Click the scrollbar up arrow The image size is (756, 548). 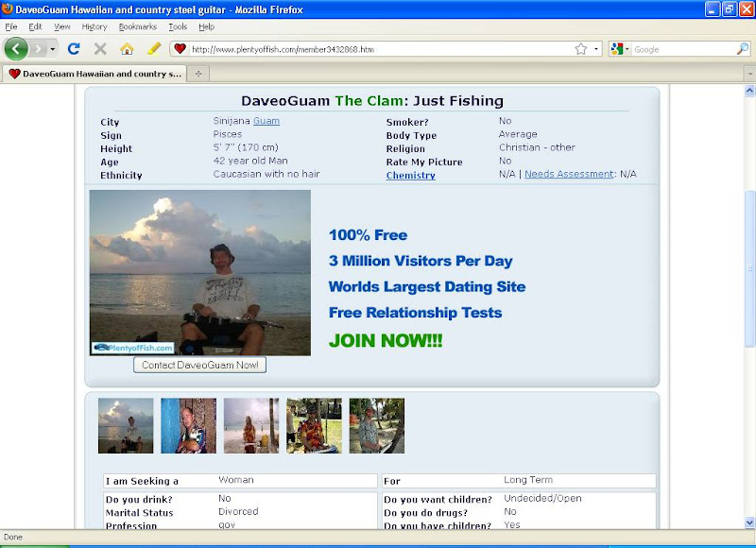tap(749, 91)
